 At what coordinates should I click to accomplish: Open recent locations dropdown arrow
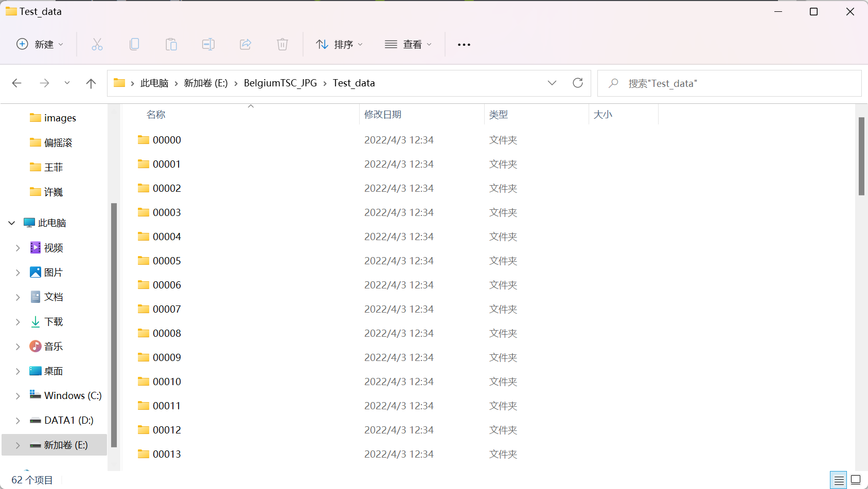pos(67,83)
